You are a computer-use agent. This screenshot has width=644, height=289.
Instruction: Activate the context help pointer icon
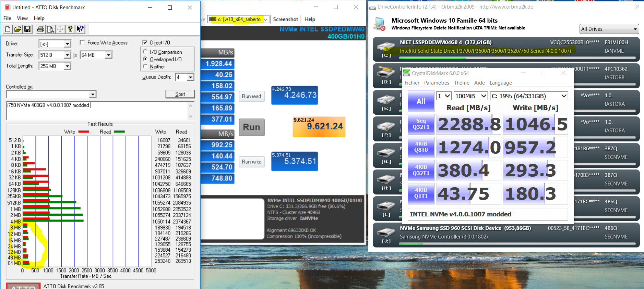click(x=80, y=29)
